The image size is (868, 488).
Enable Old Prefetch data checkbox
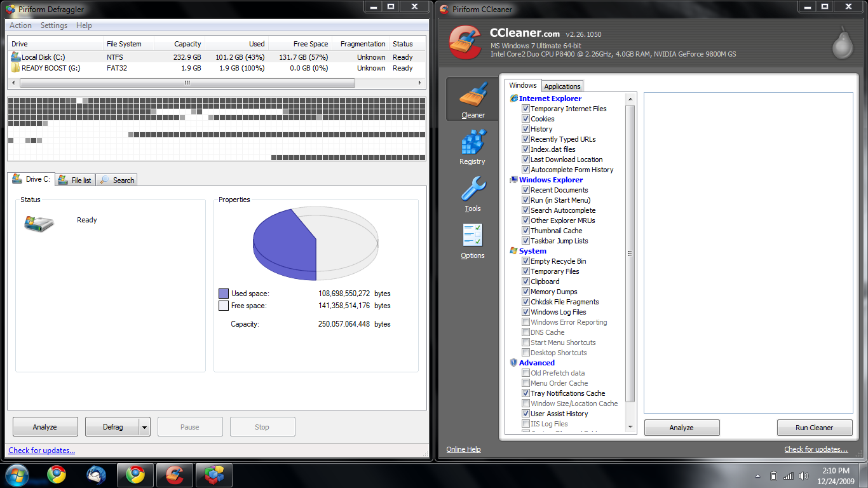click(526, 373)
